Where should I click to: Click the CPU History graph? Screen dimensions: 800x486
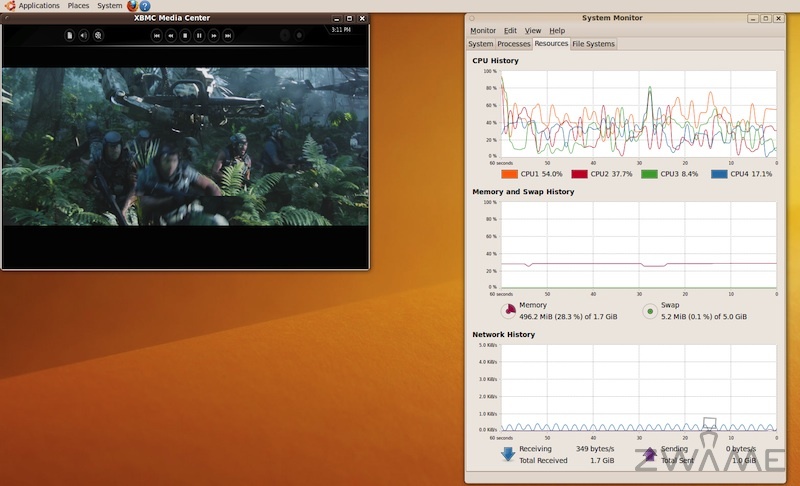coord(639,114)
